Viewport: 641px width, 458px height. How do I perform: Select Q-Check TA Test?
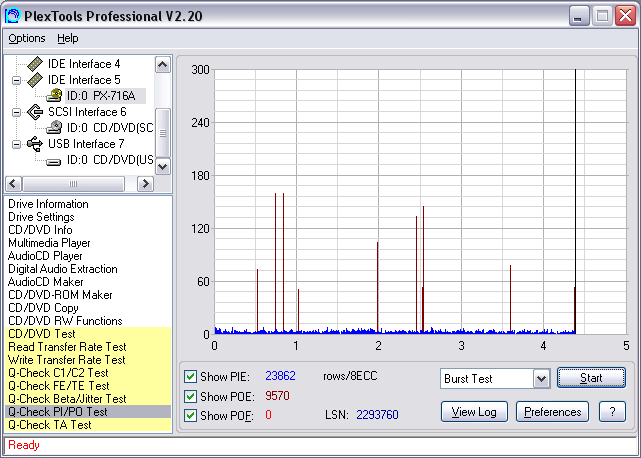point(88,425)
